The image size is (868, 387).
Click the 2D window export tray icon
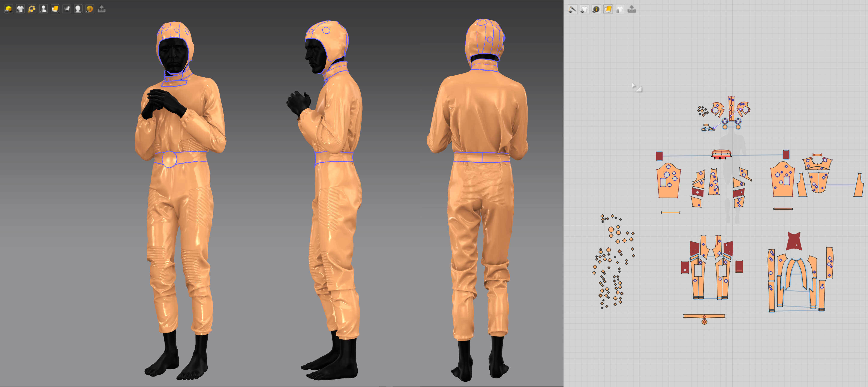632,9
